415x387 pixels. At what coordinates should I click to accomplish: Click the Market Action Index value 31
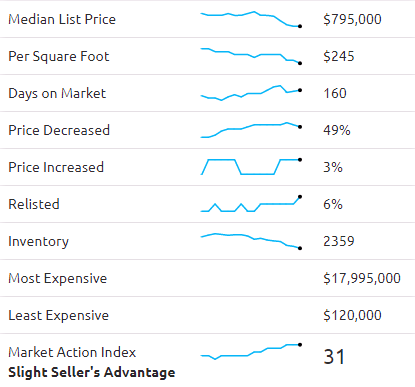click(334, 357)
